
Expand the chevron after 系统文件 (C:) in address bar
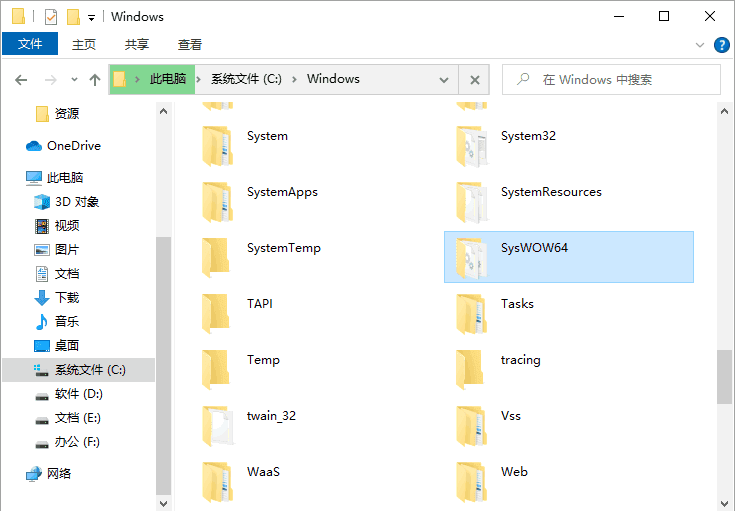pyautogui.click(x=294, y=79)
